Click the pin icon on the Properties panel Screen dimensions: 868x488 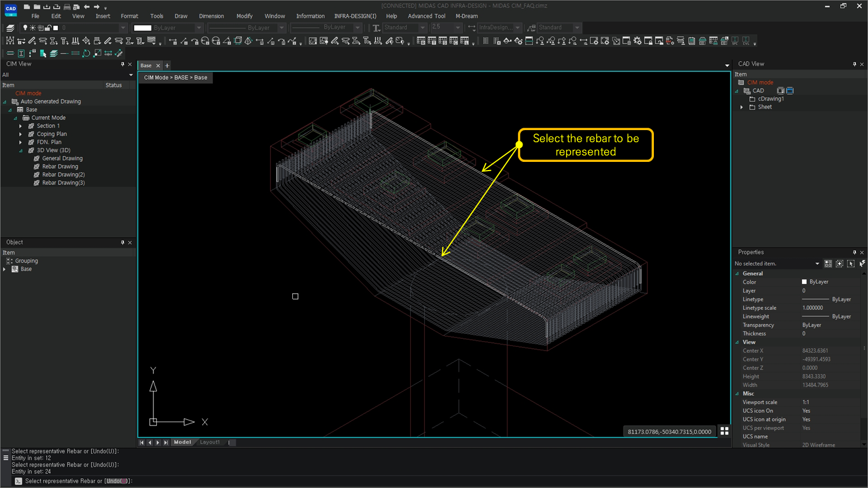point(854,252)
